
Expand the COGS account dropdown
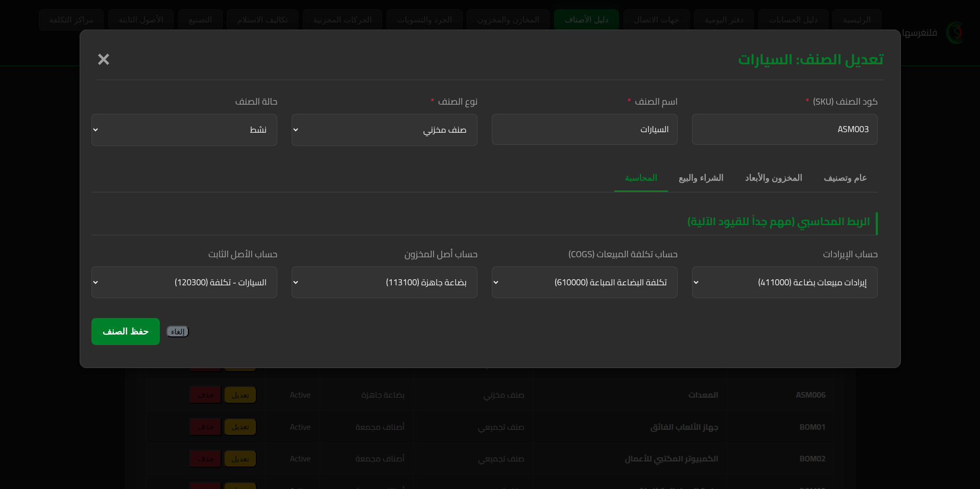pyautogui.click(x=584, y=282)
